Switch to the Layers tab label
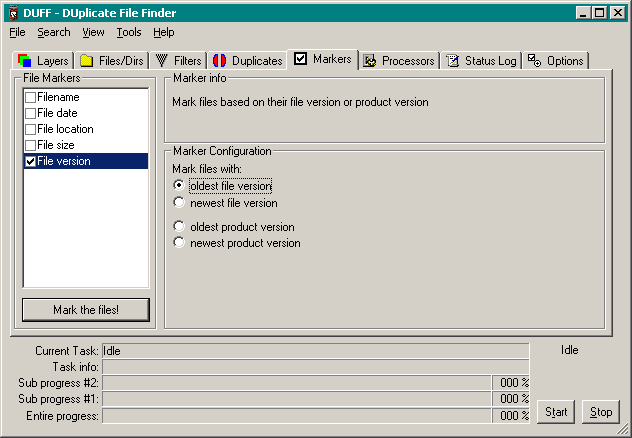 (53, 61)
